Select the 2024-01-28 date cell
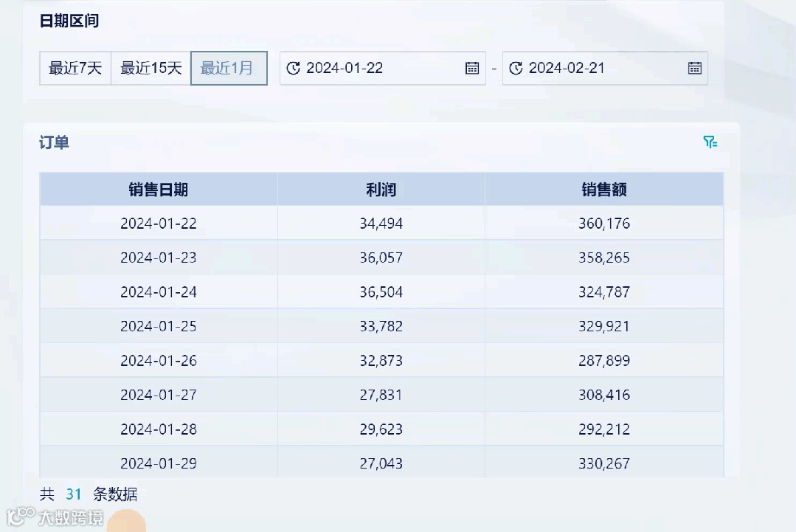 [159, 429]
